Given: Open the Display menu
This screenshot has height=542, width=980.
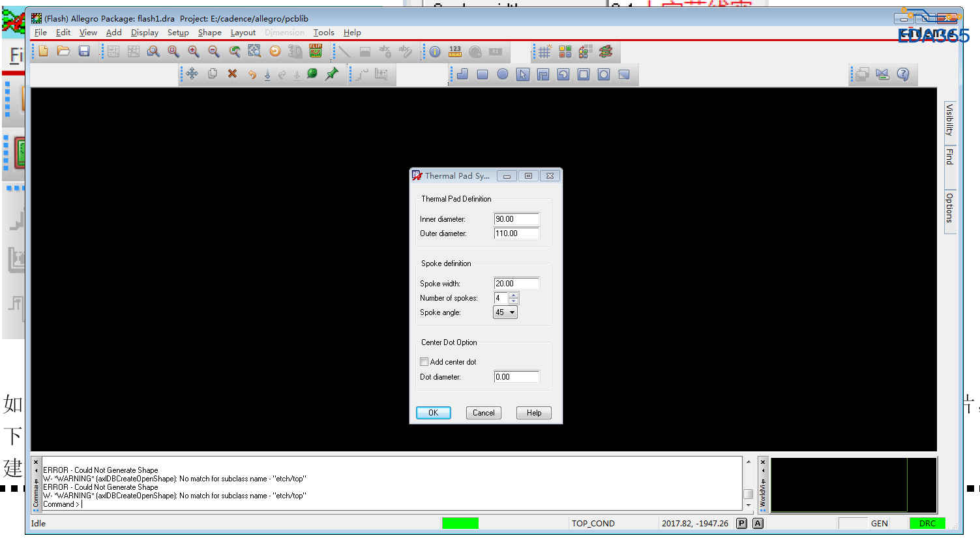Looking at the screenshot, I should click(x=145, y=33).
